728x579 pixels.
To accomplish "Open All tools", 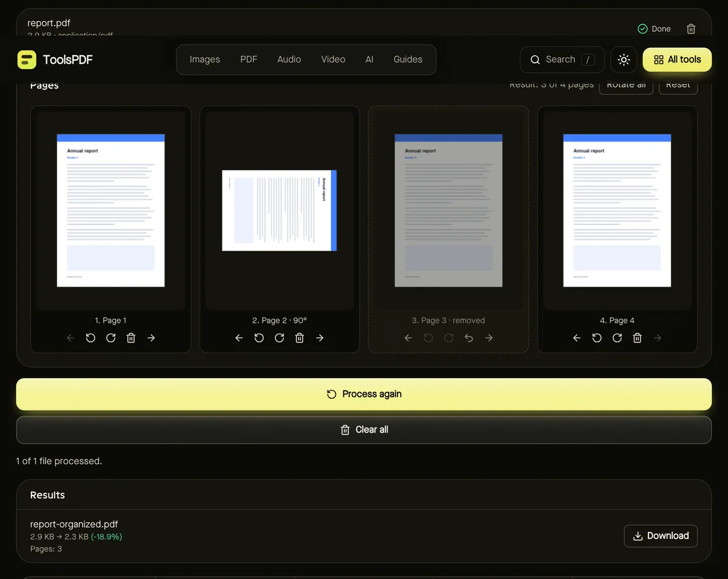I will [677, 59].
